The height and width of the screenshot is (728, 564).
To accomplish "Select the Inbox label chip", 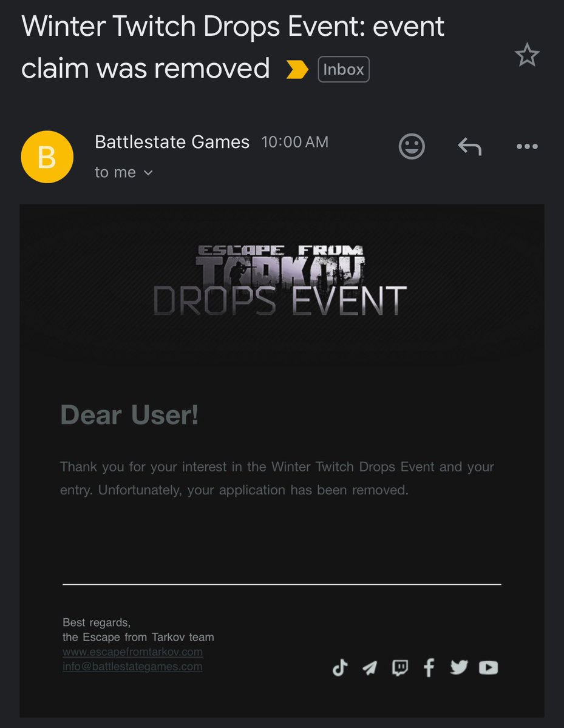I will pyautogui.click(x=343, y=69).
